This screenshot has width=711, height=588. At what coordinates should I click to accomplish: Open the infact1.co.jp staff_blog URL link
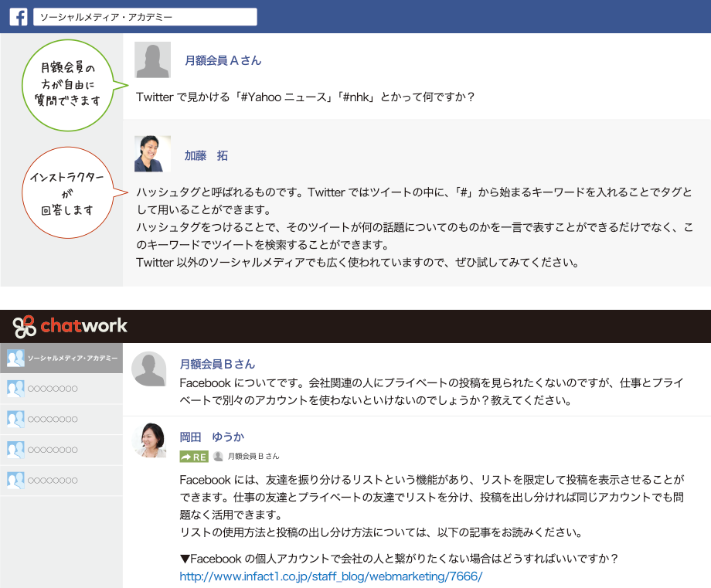[x=331, y=576]
